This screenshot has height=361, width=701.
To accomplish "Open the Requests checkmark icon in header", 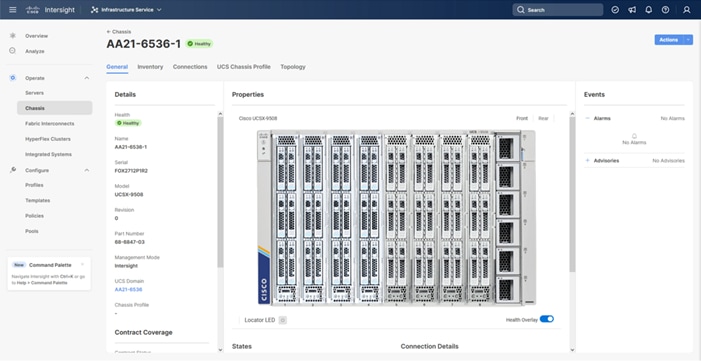I will (x=615, y=10).
